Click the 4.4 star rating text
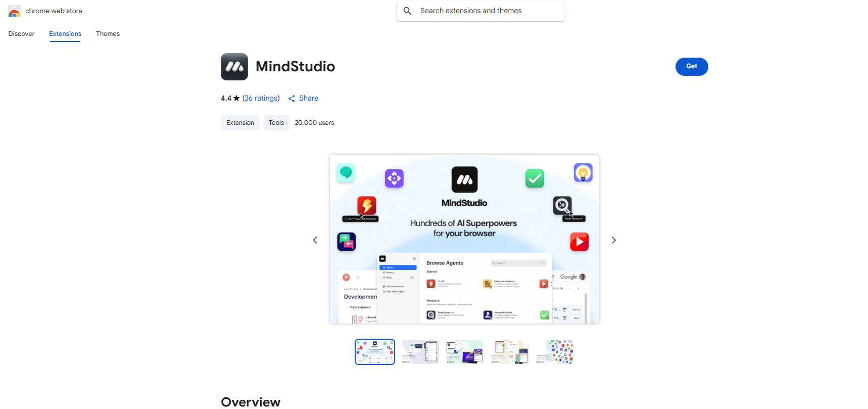This screenshot has height=409, width=868. pyautogui.click(x=230, y=98)
